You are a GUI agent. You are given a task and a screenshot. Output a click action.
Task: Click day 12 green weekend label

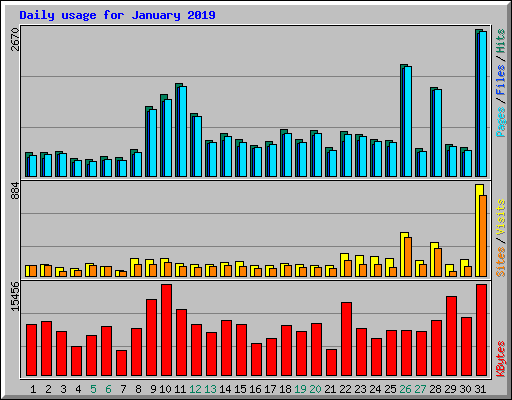point(195,389)
